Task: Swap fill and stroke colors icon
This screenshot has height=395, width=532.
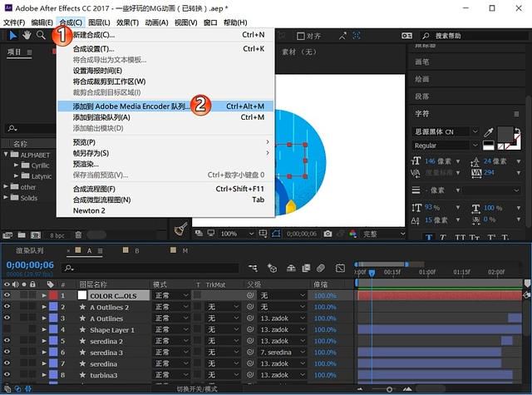Action: tap(517, 131)
